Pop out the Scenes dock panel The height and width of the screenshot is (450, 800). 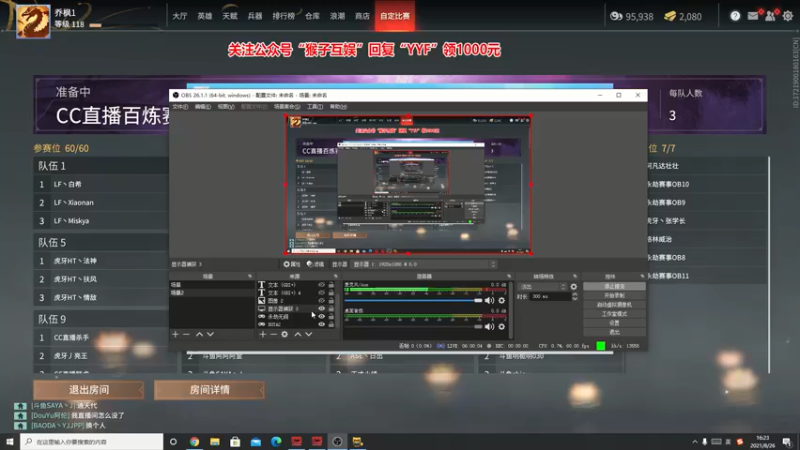point(250,276)
